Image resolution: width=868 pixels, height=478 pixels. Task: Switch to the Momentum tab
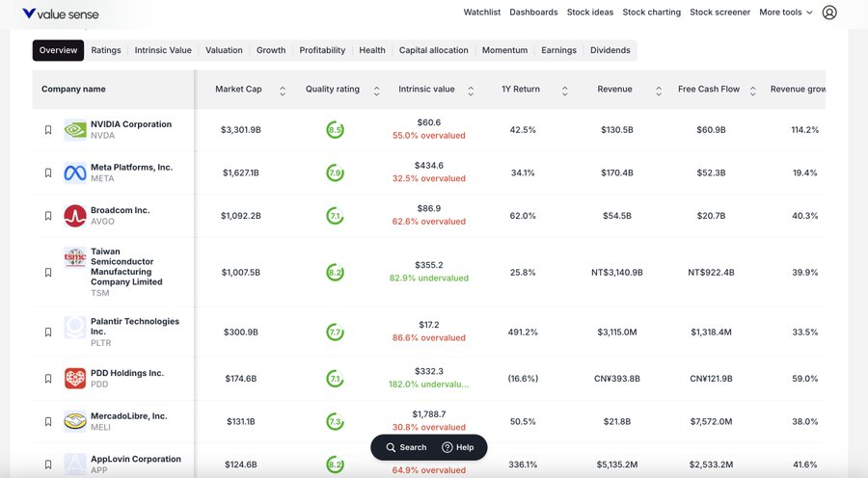click(504, 50)
